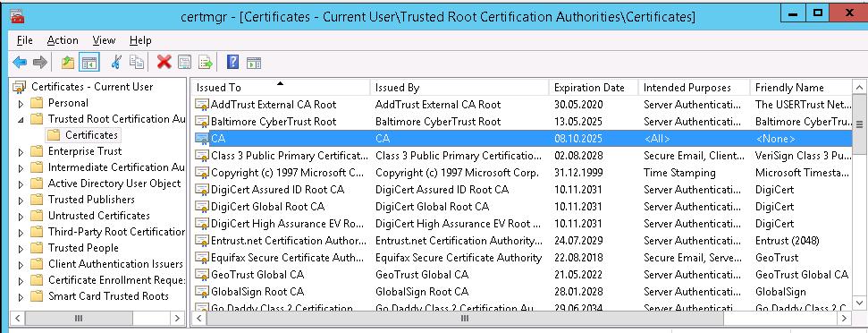Click the Show/Hide Action Pane icon
Viewport: 868px width, 333px height.
pyautogui.click(x=254, y=63)
